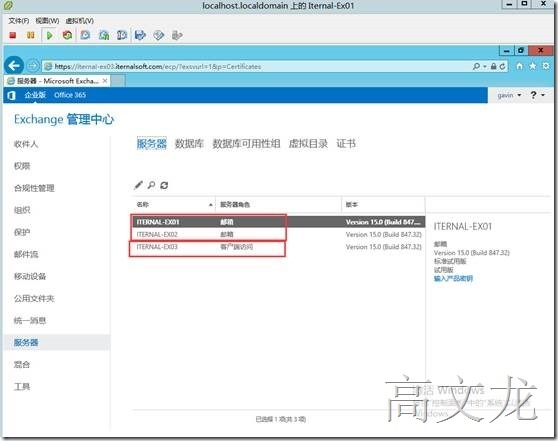Click the USB device toolbar icon
This screenshot has width=558, height=441.
177,35
